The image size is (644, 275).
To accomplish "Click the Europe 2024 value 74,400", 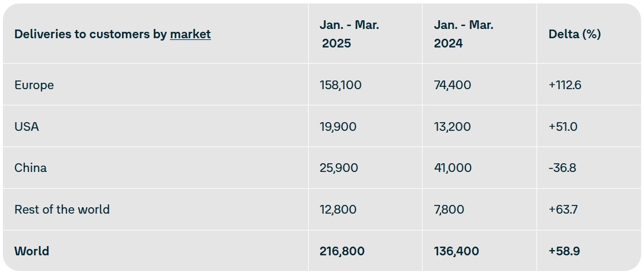I will [x=452, y=85].
